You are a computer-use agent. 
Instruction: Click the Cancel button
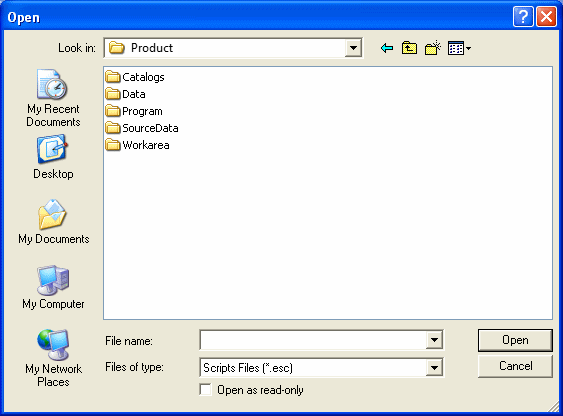[x=515, y=366]
